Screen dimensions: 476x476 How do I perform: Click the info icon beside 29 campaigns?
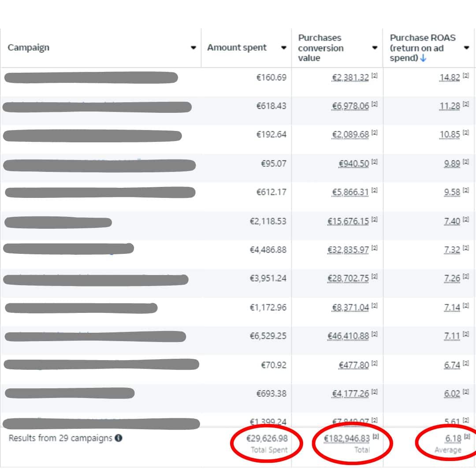119,438
